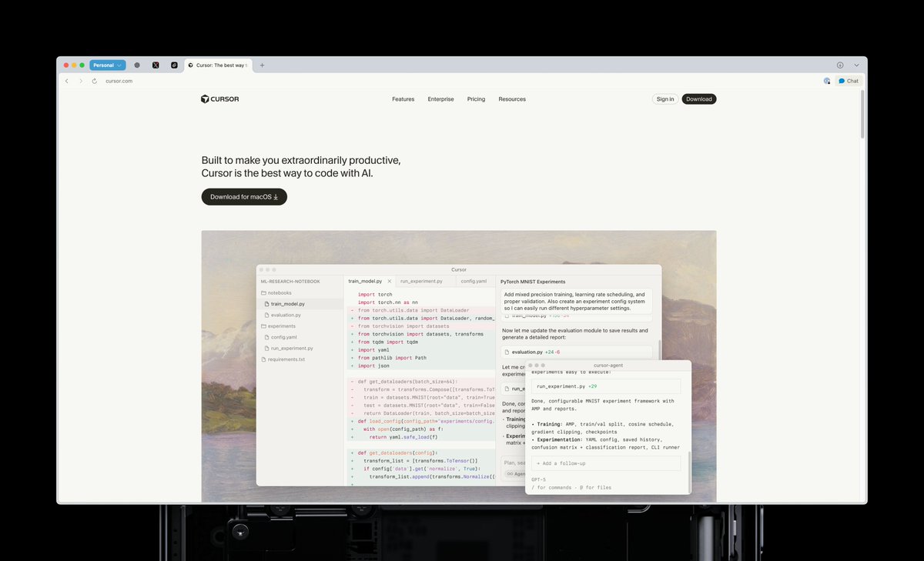Image resolution: width=924 pixels, height=561 pixels.
Task: Open the Pricing page
Action: pyautogui.click(x=476, y=99)
